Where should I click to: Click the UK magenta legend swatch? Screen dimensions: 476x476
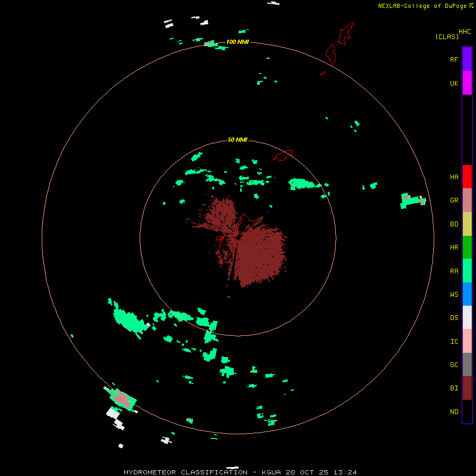(467, 83)
